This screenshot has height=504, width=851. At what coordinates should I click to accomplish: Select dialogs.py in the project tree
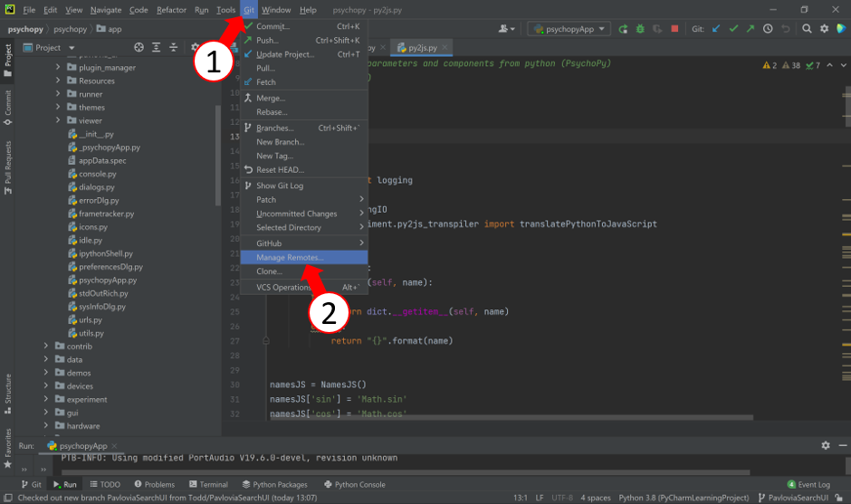pos(97,187)
